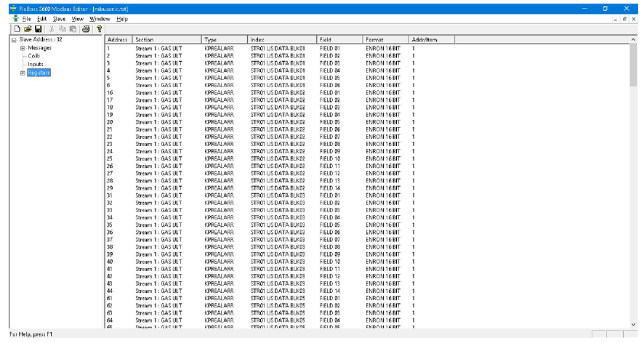Open the Help menu
This screenshot has width=644, height=343.
(x=122, y=19)
